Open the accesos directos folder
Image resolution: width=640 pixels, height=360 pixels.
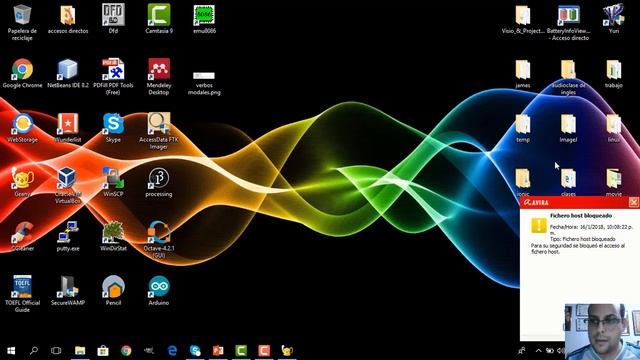coord(68,19)
